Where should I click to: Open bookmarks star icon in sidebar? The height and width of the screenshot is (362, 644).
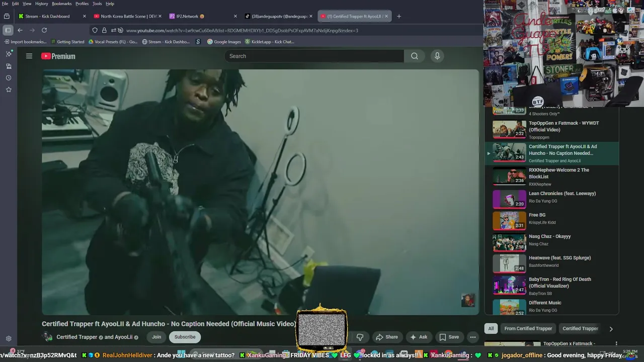click(x=9, y=89)
